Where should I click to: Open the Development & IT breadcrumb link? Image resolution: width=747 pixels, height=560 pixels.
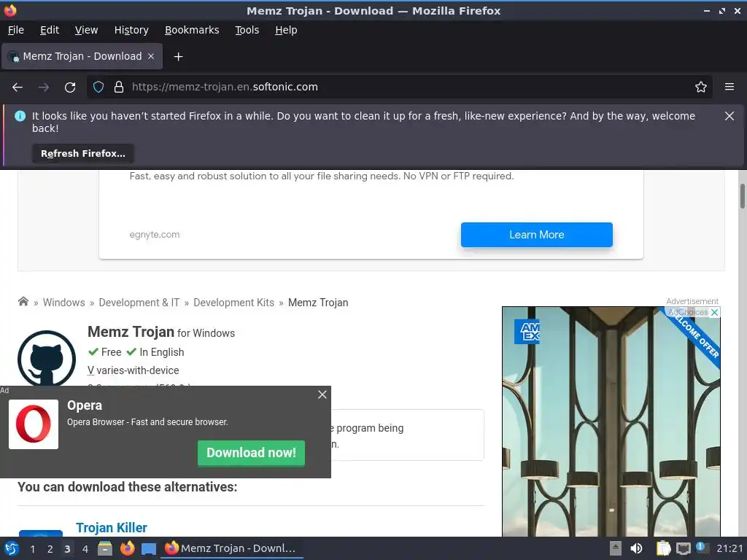tap(139, 303)
